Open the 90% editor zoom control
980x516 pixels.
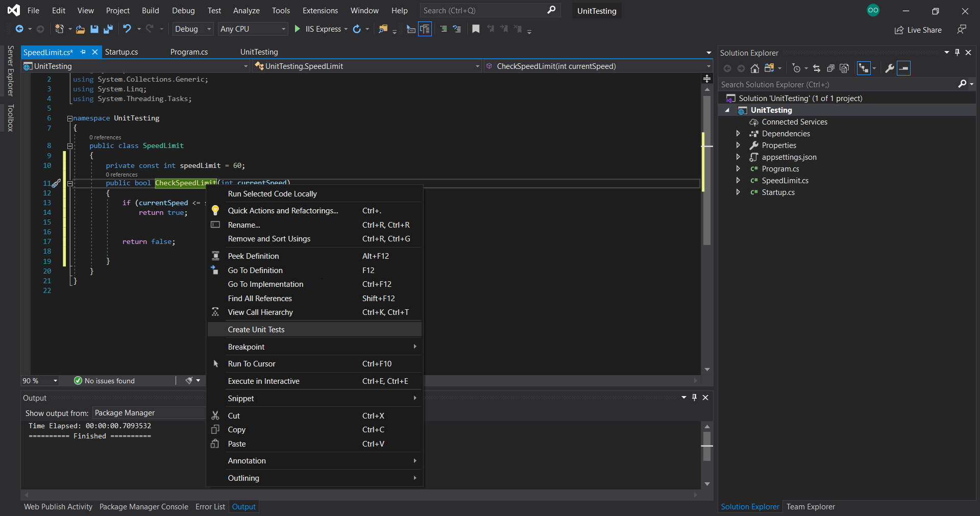tap(38, 381)
